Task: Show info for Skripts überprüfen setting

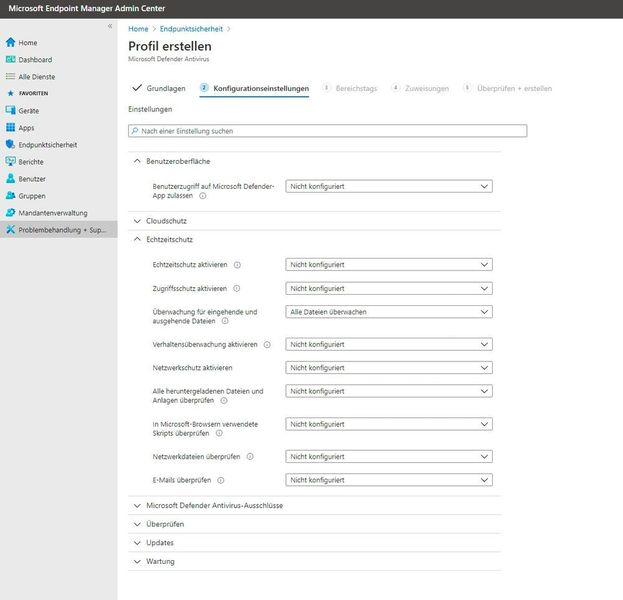Action: 219,434
